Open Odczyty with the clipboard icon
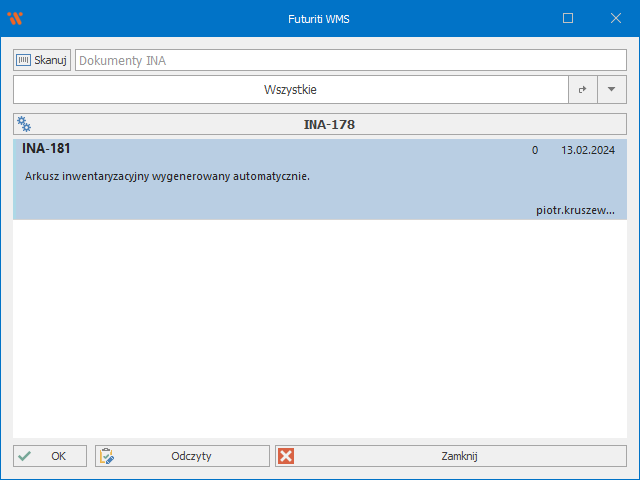Viewport: 640px width, 480px height. point(182,456)
